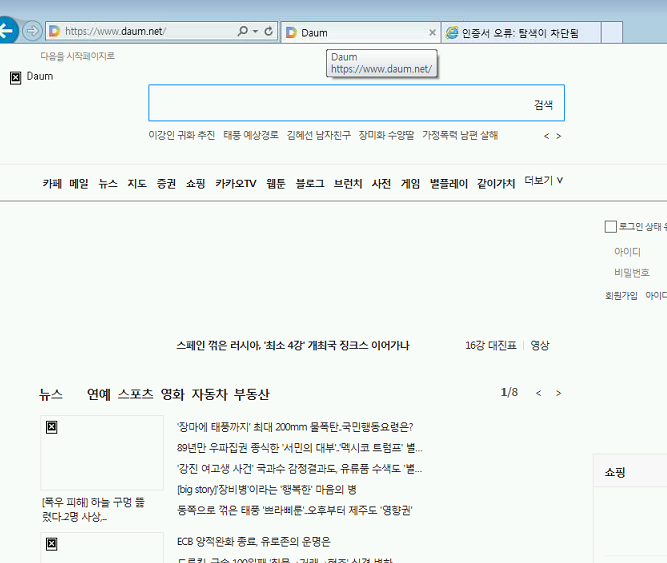
Task: Open trending term 김혜선 남자친구
Action: pos(319,135)
